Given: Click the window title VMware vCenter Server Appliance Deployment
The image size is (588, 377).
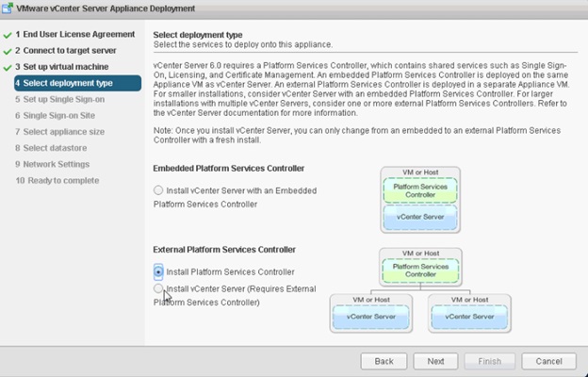Looking at the screenshot, I should [x=106, y=8].
